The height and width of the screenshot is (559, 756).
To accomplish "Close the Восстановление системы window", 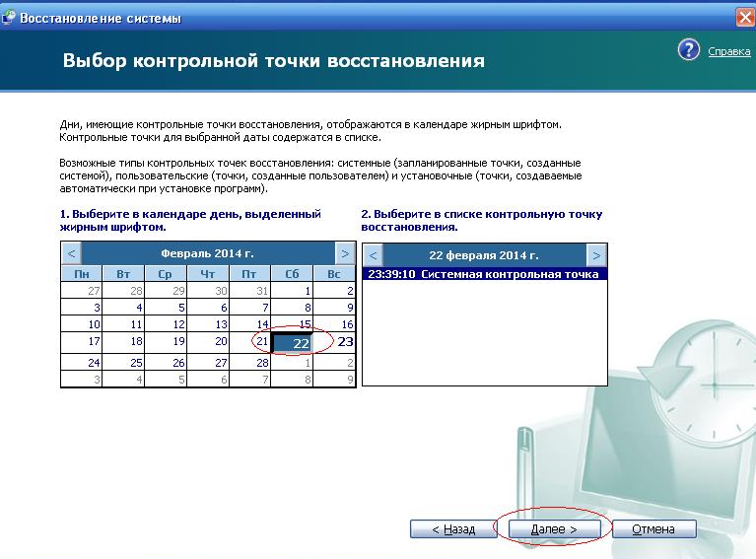I will coord(745,18).
